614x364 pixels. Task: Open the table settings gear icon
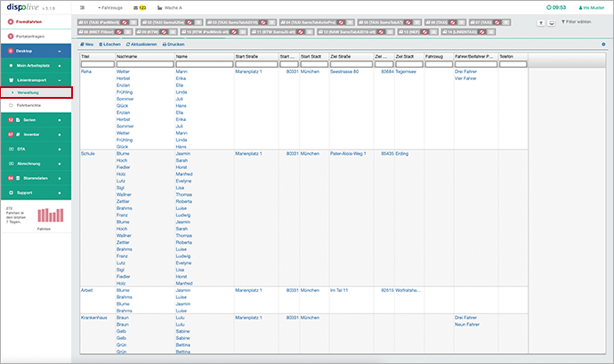pyautogui.click(x=603, y=44)
